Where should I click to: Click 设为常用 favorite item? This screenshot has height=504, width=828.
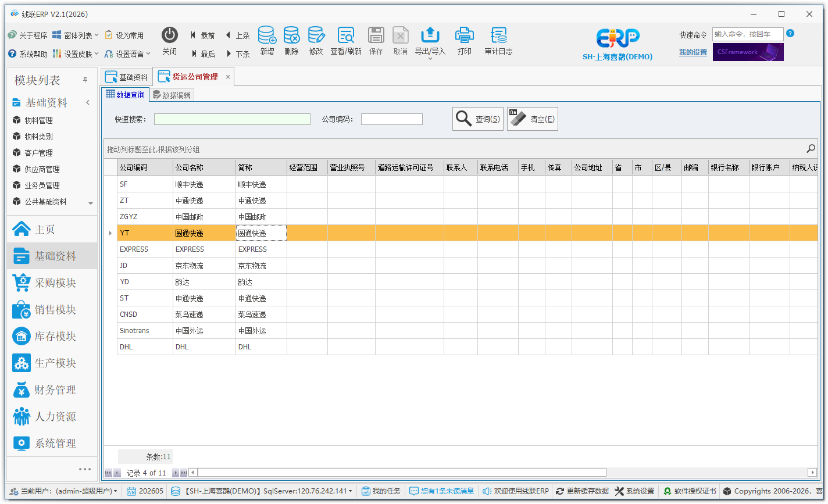[124, 35]
